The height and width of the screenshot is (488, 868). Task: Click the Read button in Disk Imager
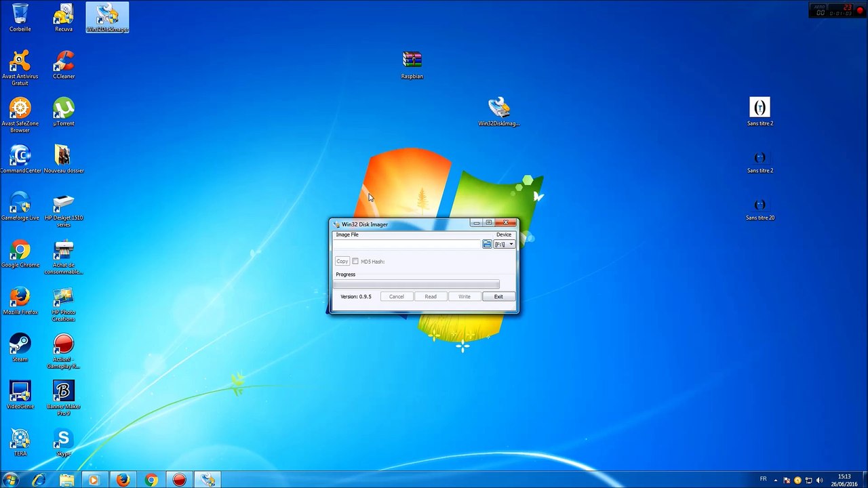click(431, 296)
